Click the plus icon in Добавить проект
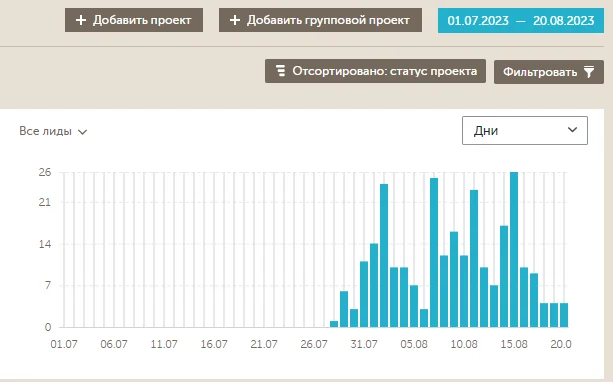Viewport: 613px width, 382px height. [81, 20]
